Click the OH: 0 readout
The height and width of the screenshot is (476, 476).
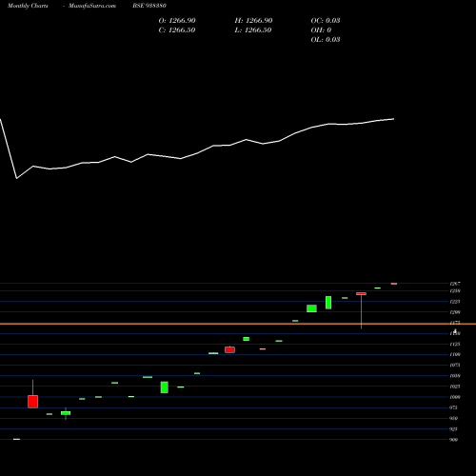click(321, 30)
